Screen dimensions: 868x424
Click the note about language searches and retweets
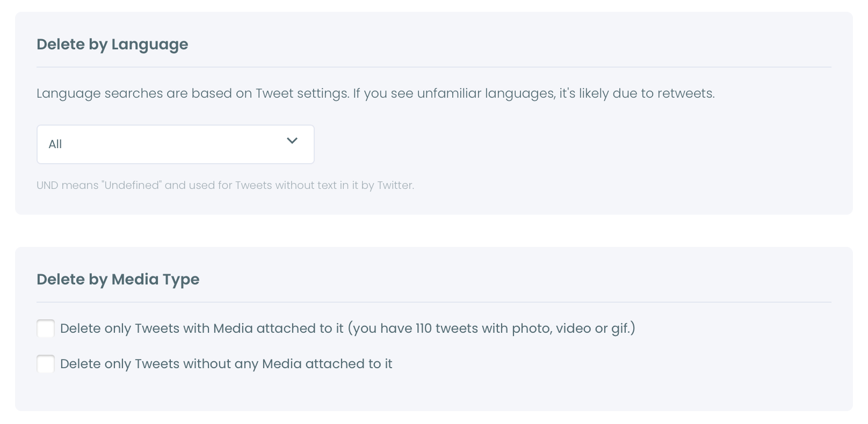pyautogui.click(x=375, y=93)
